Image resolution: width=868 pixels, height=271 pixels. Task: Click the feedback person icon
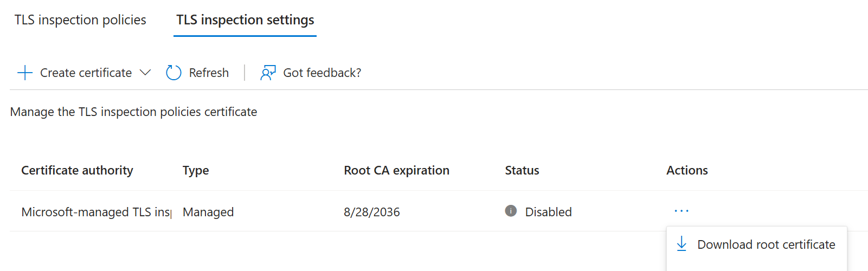[x=268, y=73]
